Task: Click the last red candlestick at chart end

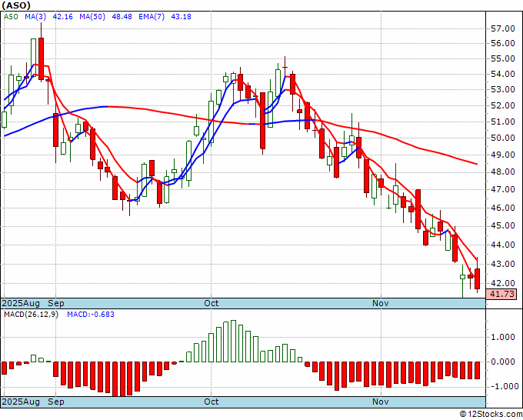Action: [478, 278]
